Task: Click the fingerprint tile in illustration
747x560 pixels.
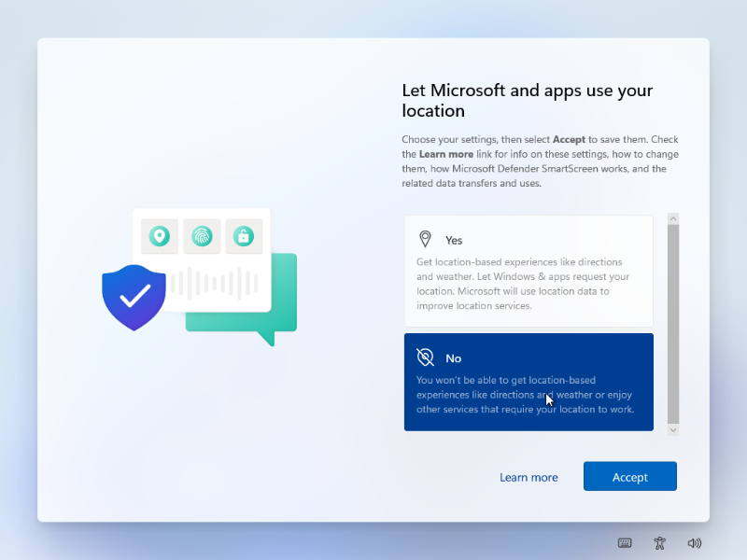Action: pos(202,236)
